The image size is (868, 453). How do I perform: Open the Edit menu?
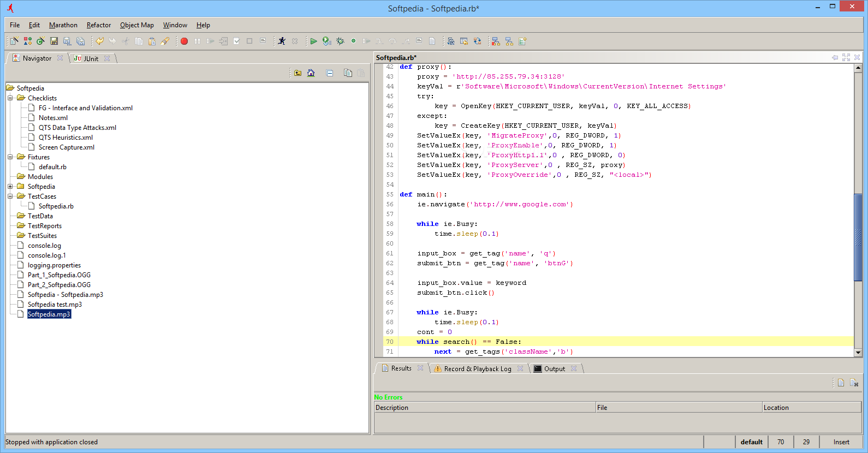34,25
